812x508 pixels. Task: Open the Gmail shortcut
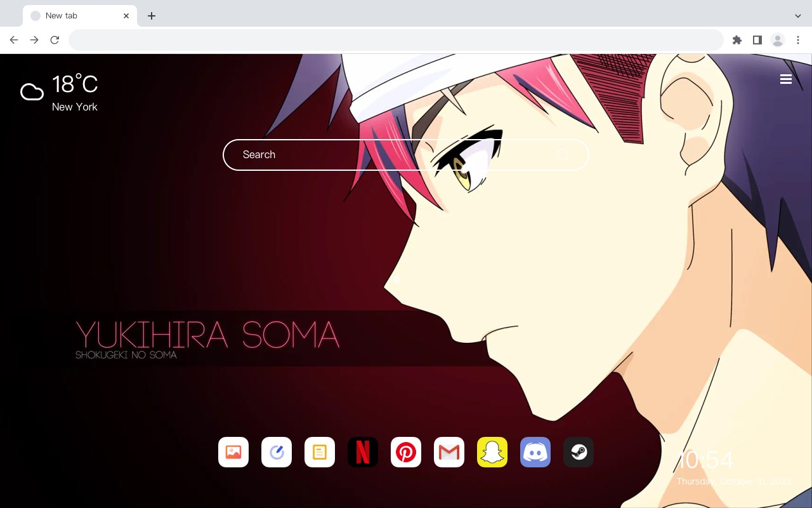[x=449, y=452]
